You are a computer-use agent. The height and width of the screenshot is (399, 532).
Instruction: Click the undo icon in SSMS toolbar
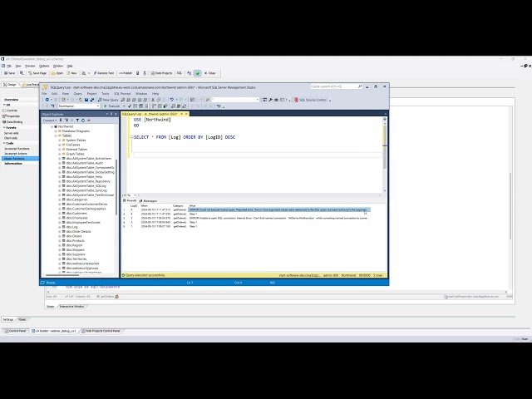coord(172,100)
